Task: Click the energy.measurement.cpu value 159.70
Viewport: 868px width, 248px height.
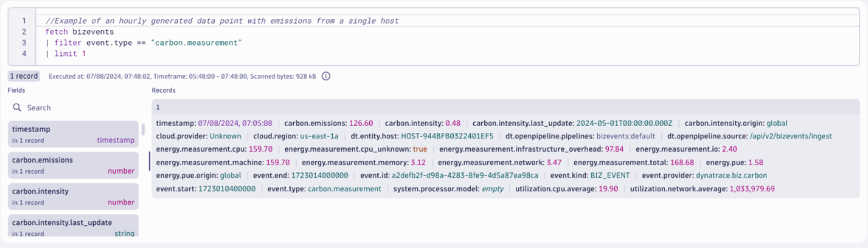Action: pyautogui.click(x=260, y=149)
